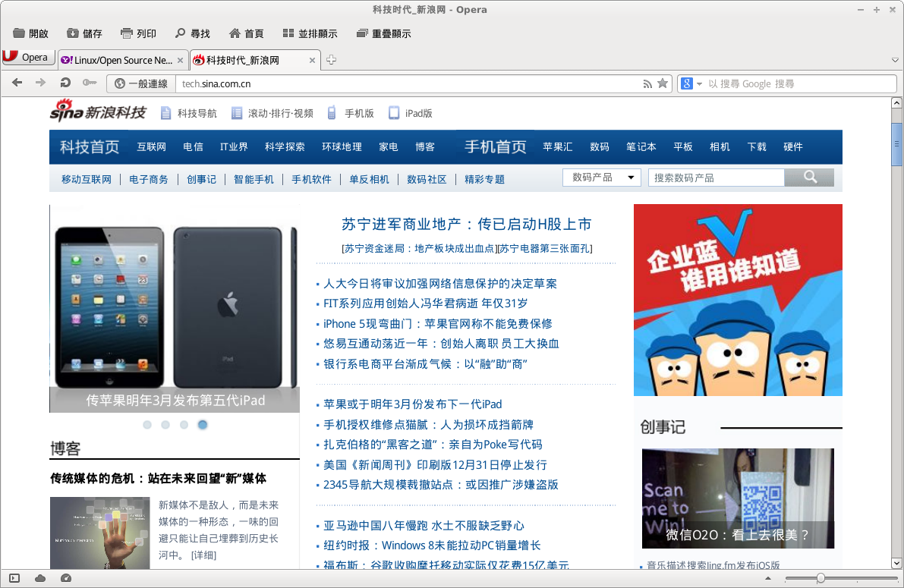This screenshot has height=588, width=904.
Task: Click the 一般連線 security badge
Action: 141,83
